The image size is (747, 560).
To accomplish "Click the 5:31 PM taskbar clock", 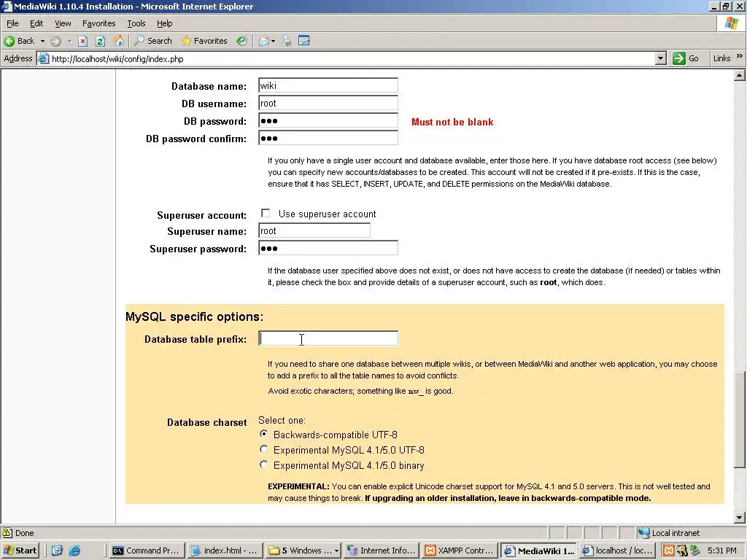I will pyautogui.click(x=721, y=551).
